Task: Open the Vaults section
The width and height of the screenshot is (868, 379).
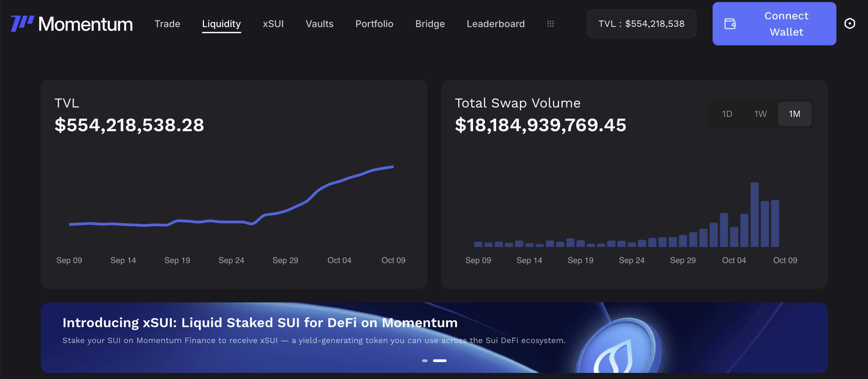Action: pyautogui.click(x=319, y=24)
